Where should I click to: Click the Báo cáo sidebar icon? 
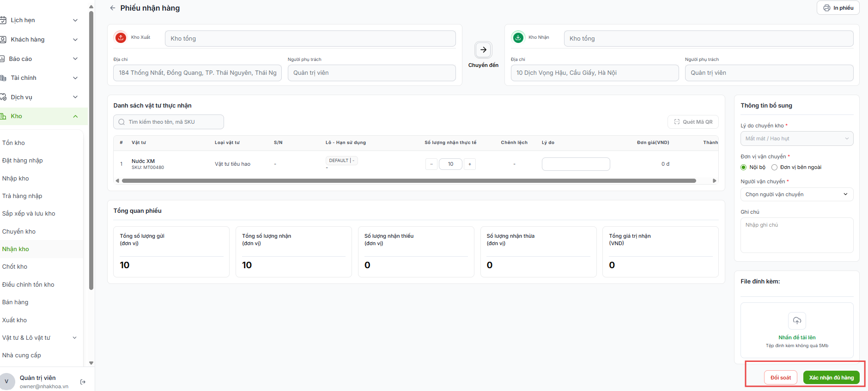pos(2,59)
